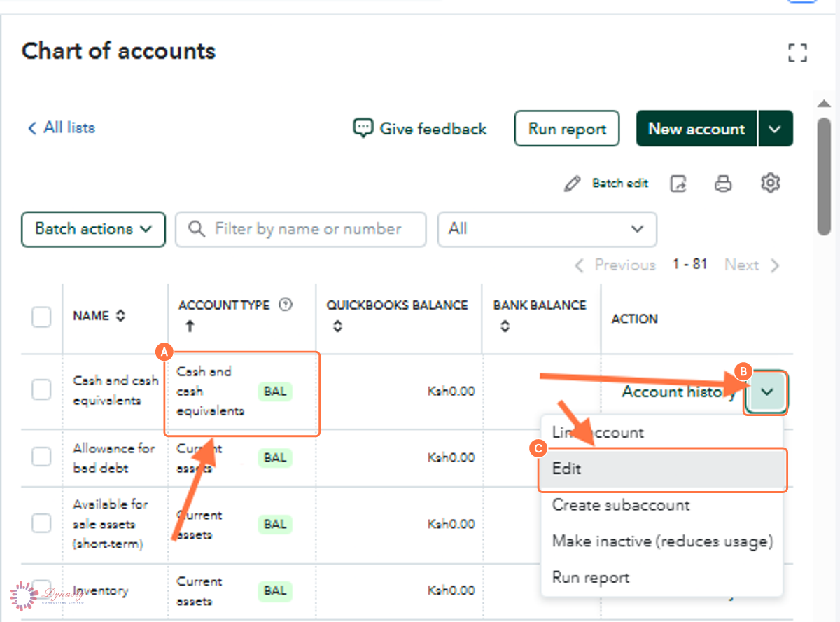Sort by Bank Balance column arrows
This screenshot has width=840, height=622.
(505, 326)
